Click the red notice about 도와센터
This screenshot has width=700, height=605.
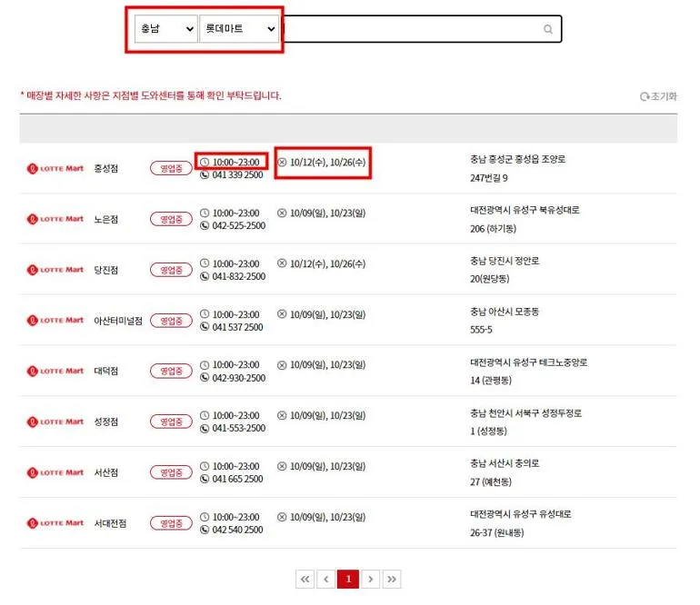pos(151,95)
